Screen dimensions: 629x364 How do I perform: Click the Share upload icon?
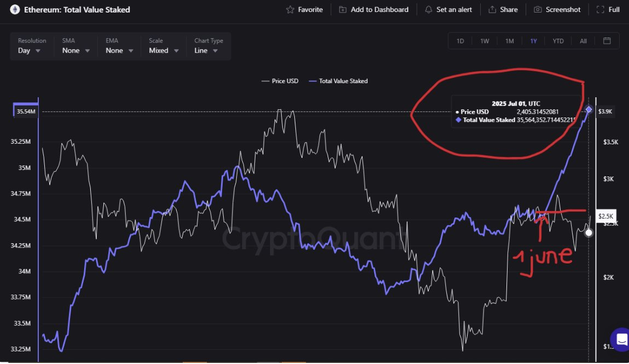pyautogui.click(x=492, y=10)
